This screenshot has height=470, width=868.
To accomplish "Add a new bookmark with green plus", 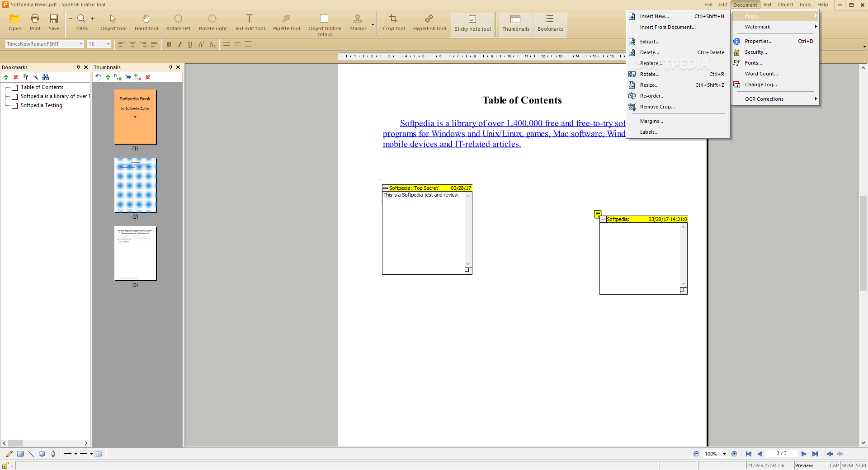I will coord(6,77).
